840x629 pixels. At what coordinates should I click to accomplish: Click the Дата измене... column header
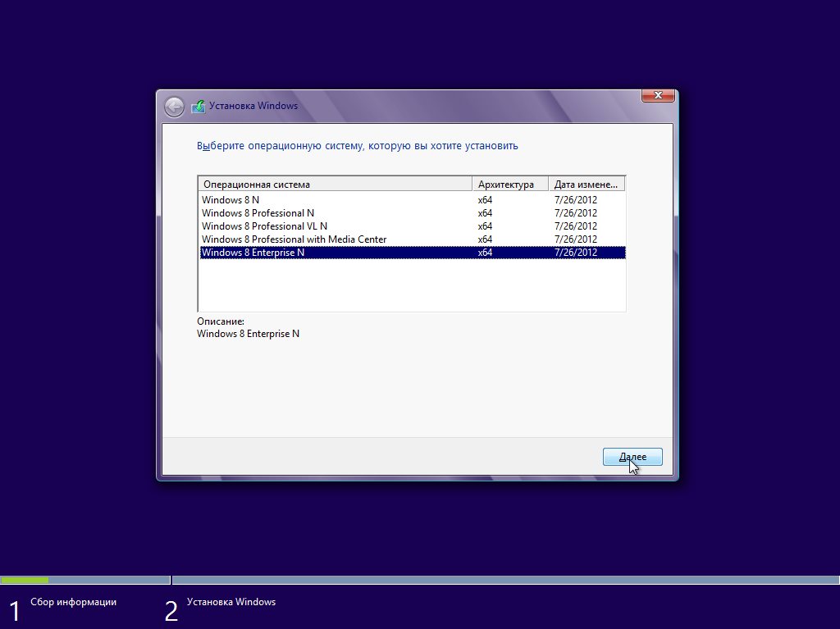point(587,185)
